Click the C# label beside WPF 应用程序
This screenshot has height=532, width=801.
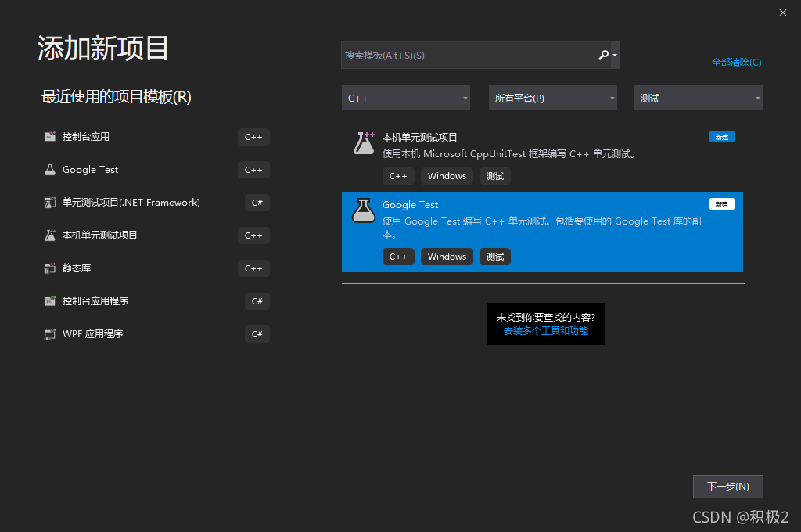pyautogui.click(x=257, y=334)
